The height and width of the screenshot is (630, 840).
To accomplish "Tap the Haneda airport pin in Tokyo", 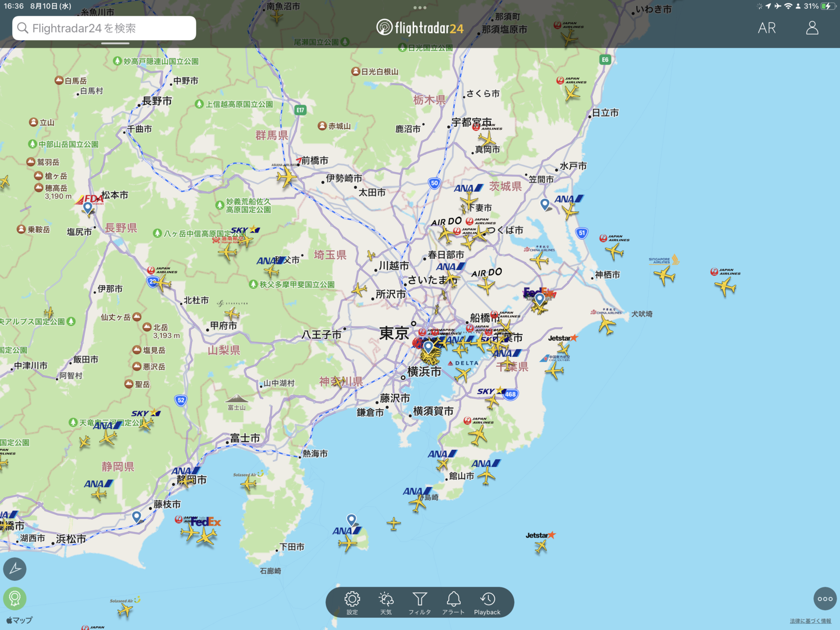I will [428, 347].
